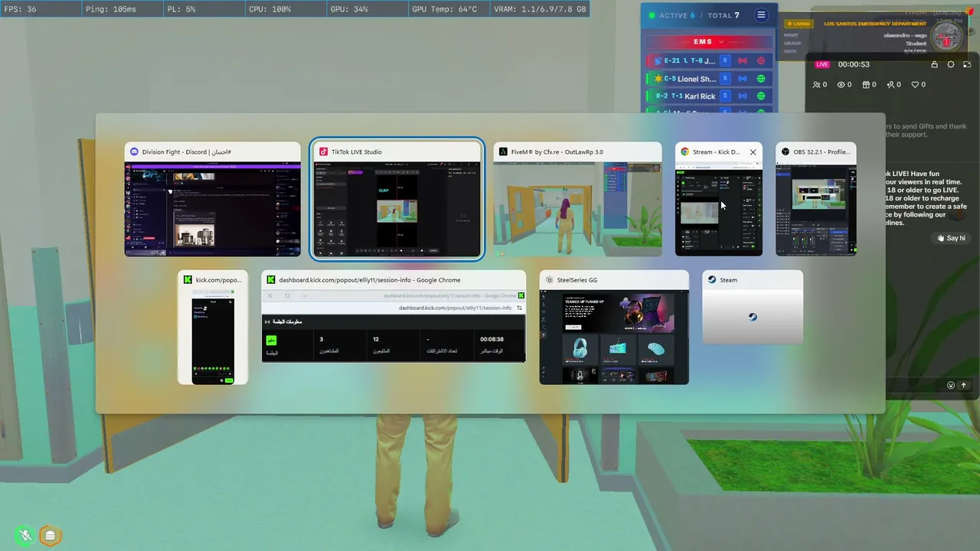The image size is (980, 551).
Task: Click the viewers count icon in the LIVE overlay
Action: point(816,85)
